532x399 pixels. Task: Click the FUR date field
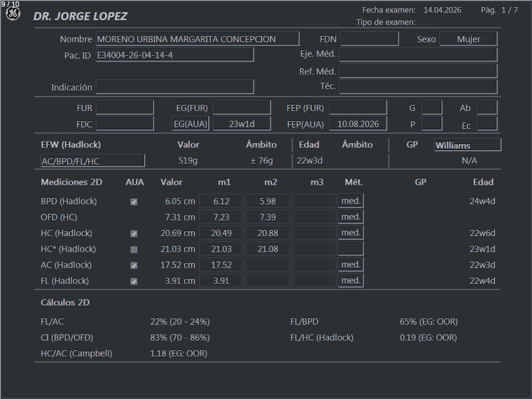125,108
